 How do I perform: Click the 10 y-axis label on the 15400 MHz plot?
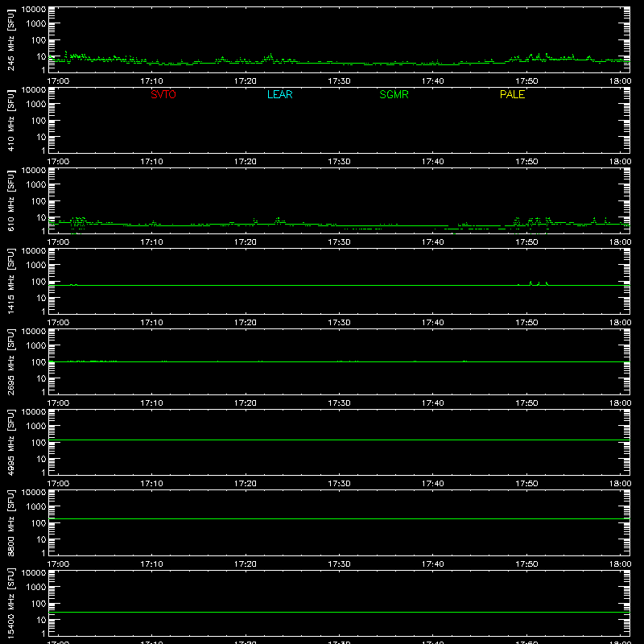coord(41,620)
